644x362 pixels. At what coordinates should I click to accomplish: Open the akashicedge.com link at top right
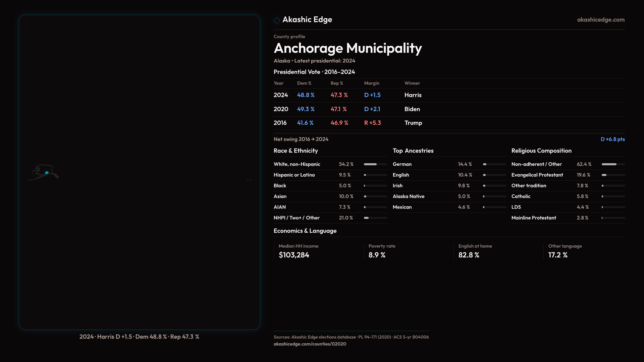(x=600, y=20)
